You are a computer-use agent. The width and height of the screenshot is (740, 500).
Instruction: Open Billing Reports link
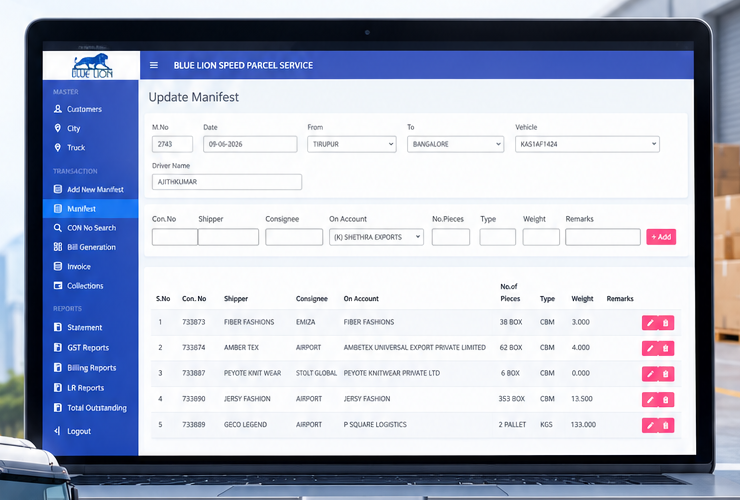pyautogui.click(x=92, y=368)
